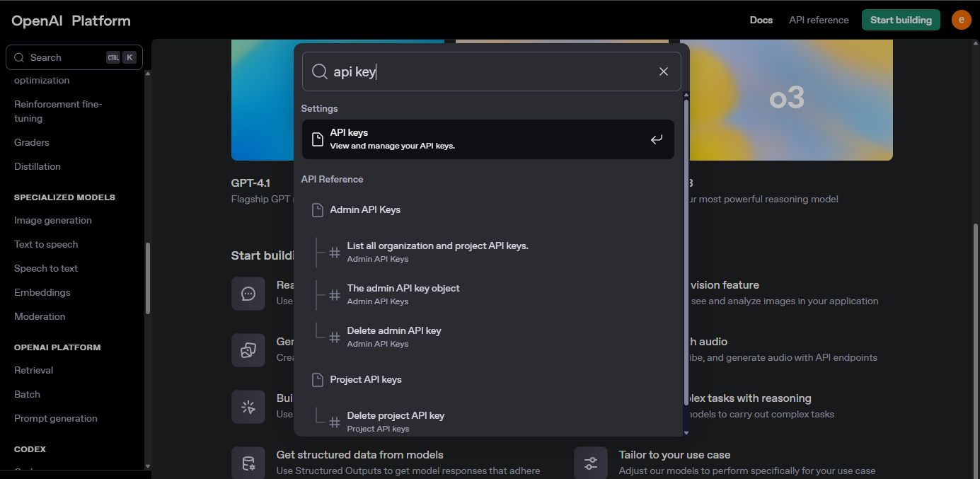Viewport: 980px width, 479px height.
Task: Click the OPENAI PLATFORM section header
Action: click(x=57, y=347)
